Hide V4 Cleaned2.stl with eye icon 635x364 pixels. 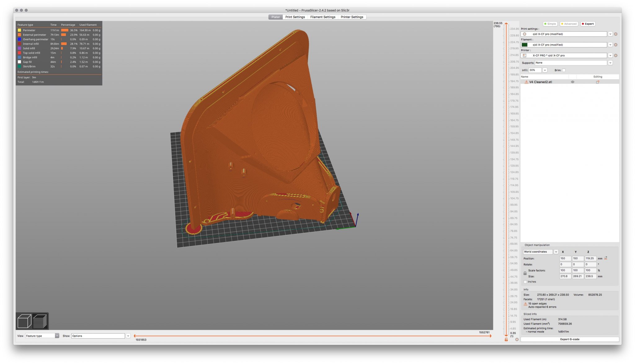click(x=573, y=82)
